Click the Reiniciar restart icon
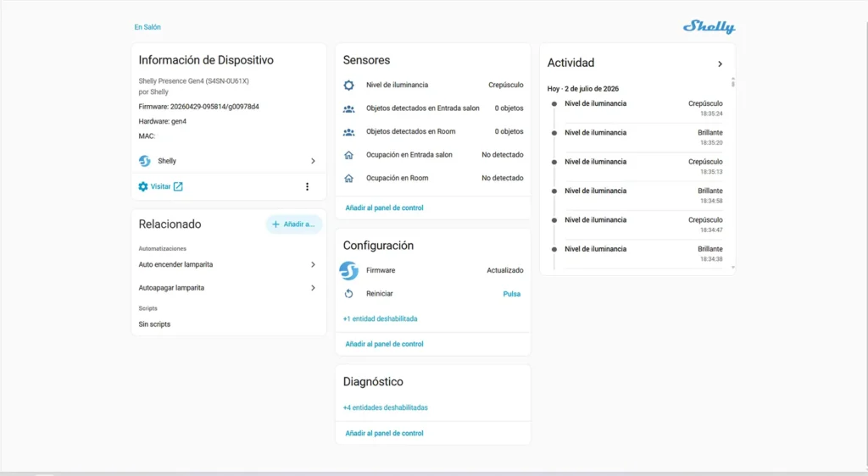868x476 pixels. click(x=348, y=294)
